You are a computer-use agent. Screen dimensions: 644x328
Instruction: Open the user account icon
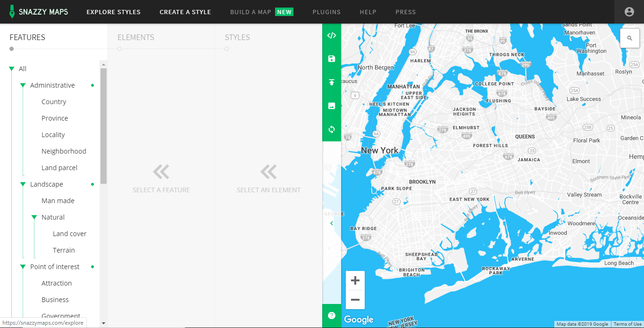629,12
